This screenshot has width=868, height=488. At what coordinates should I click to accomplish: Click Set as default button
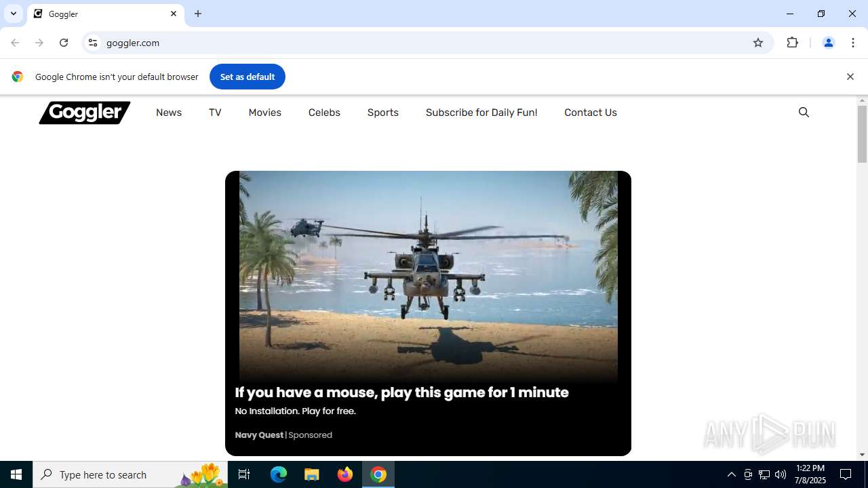248,77
